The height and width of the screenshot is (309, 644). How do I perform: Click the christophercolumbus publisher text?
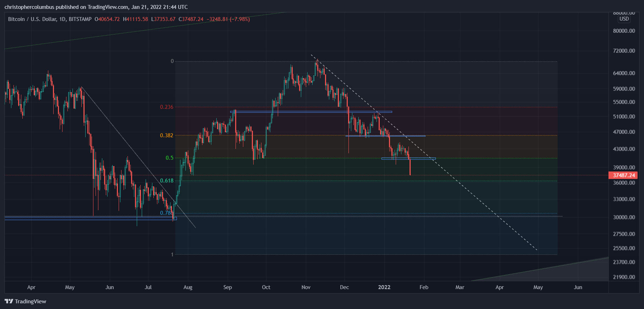point(29,7)
